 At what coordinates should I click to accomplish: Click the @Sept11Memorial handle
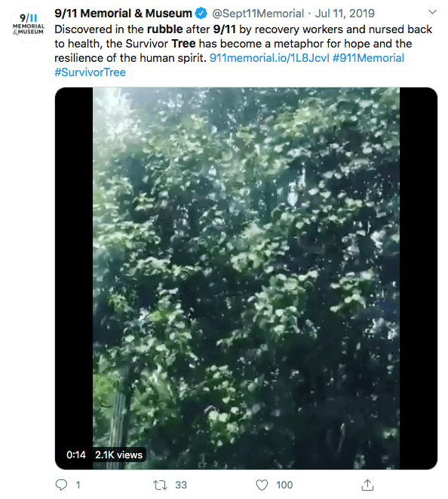click(x=258, y=14)
